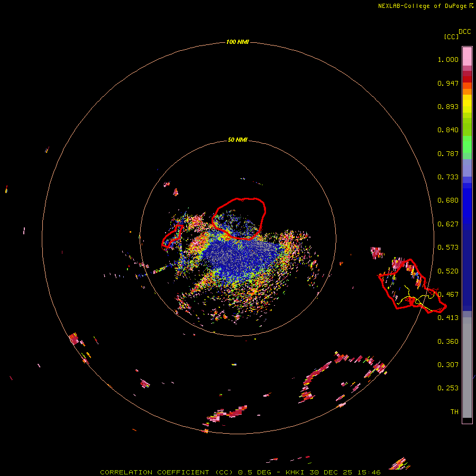Click the small red polygon west of radar
Screen dimensions: 476x476
tap(172, 236)
